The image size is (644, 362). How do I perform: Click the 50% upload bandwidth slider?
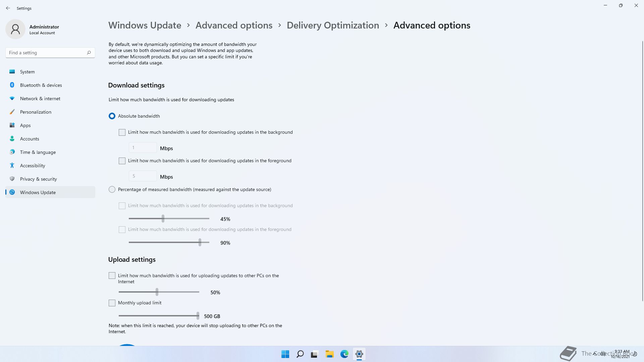point(159,292)
